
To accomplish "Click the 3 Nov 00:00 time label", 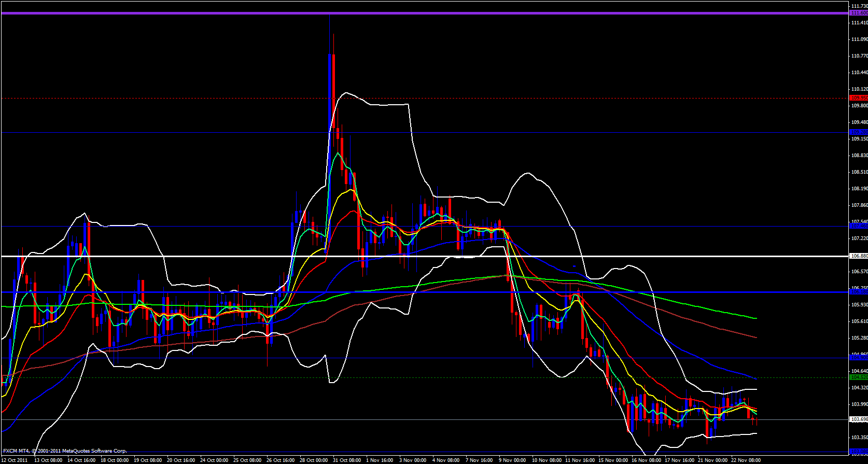I will point(413,460).
